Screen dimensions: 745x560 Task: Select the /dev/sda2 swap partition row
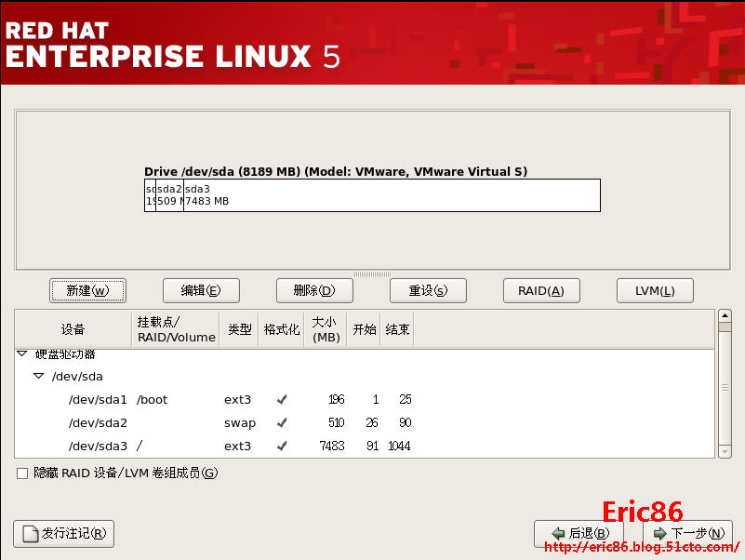coord(365,422)
